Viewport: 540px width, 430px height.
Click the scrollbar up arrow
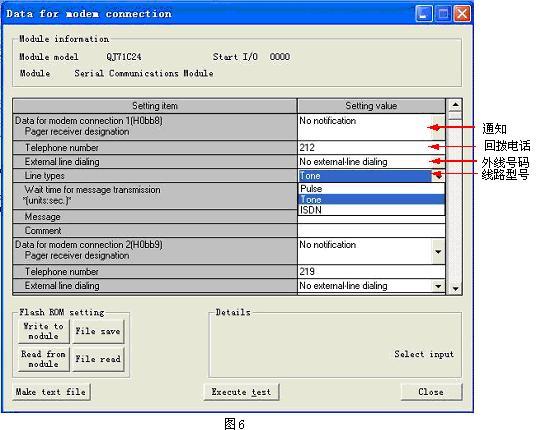pos(455,104)
